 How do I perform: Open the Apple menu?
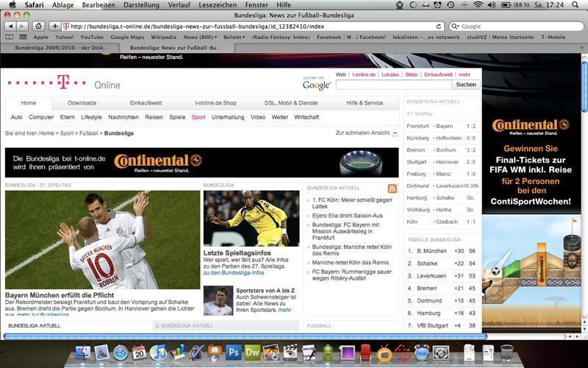[x=12, y=5]
